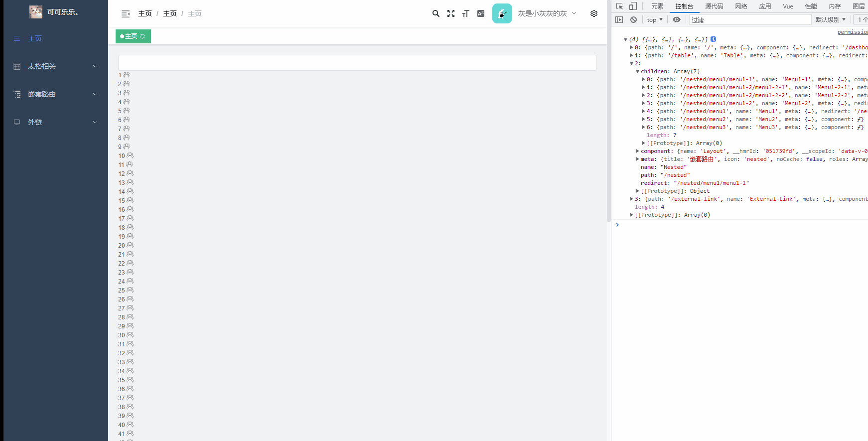This screenshot has height=441, width=868.
Task: Collapse the sidebar with the hamburger icon
Action: click(x=126, y=13)
